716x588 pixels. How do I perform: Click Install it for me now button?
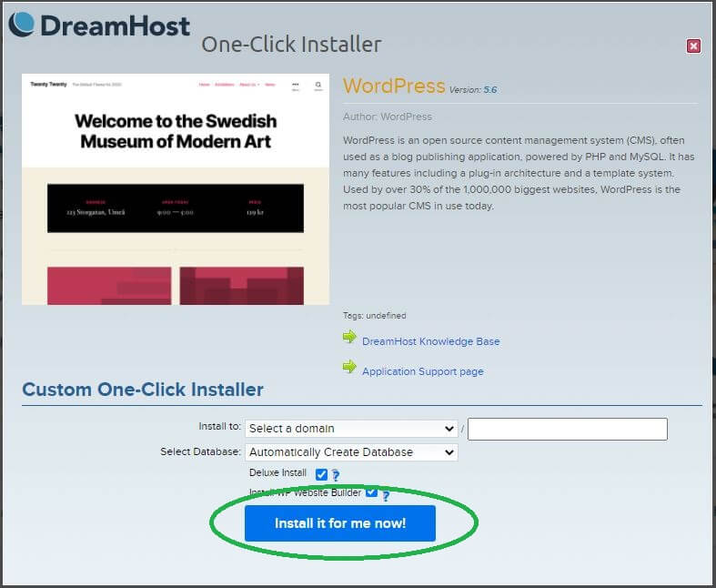pyautogui.click(x=340, y=523)
